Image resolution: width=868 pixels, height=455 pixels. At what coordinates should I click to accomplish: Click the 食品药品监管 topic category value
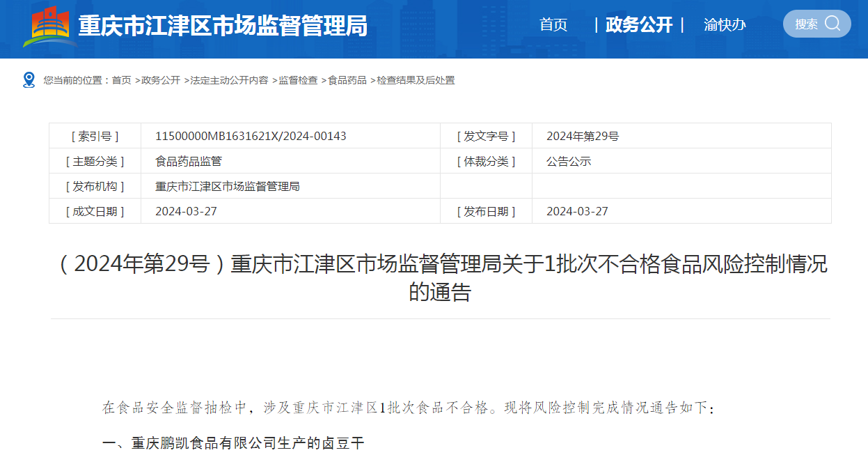coord(189,161)
